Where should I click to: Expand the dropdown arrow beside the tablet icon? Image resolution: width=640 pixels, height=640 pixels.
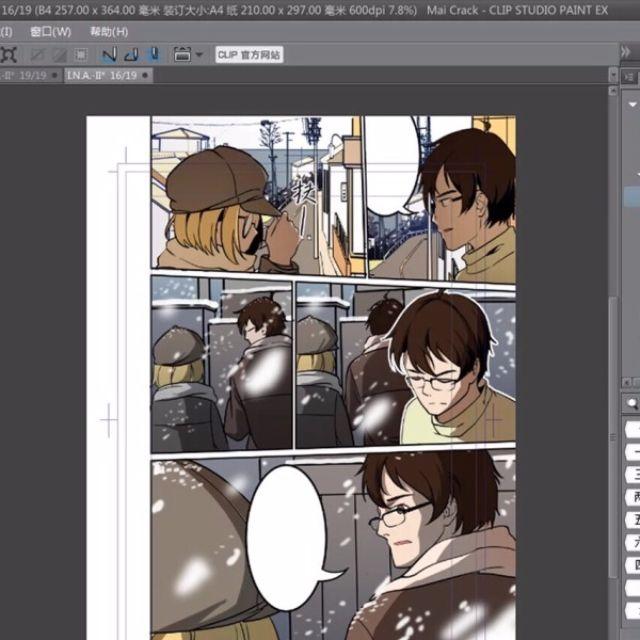pyautogui.click(x=199, y=54)
